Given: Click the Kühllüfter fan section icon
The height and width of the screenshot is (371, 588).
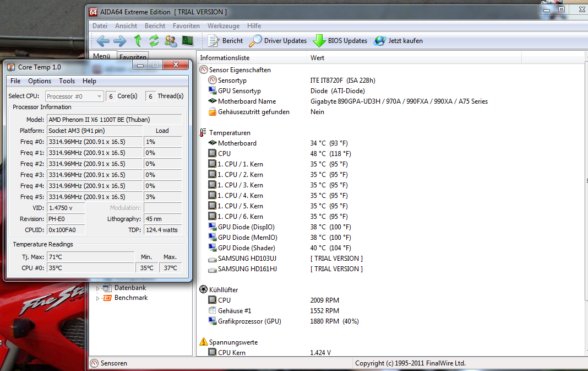Looking at the screenshot, I should (204, 289).
